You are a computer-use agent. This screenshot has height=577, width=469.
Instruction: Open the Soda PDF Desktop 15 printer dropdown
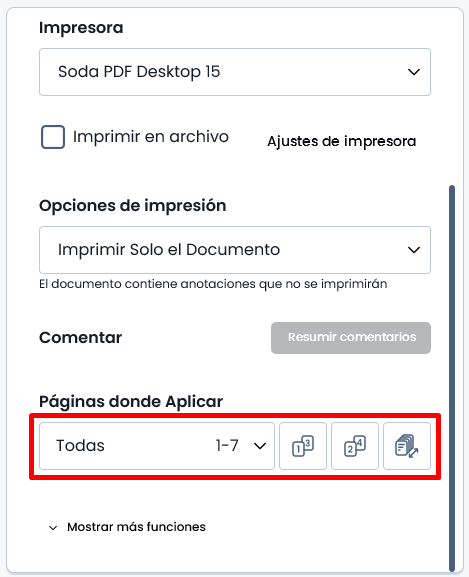235,72
